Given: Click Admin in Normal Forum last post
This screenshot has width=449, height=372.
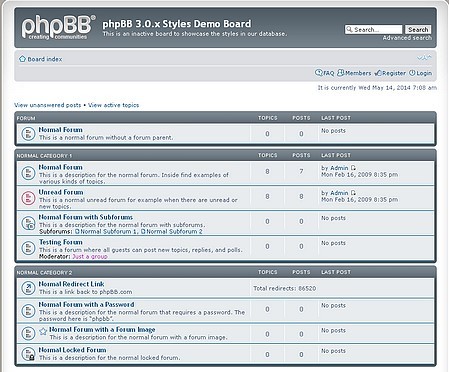Looking at the screenshot, I should 339,168.
